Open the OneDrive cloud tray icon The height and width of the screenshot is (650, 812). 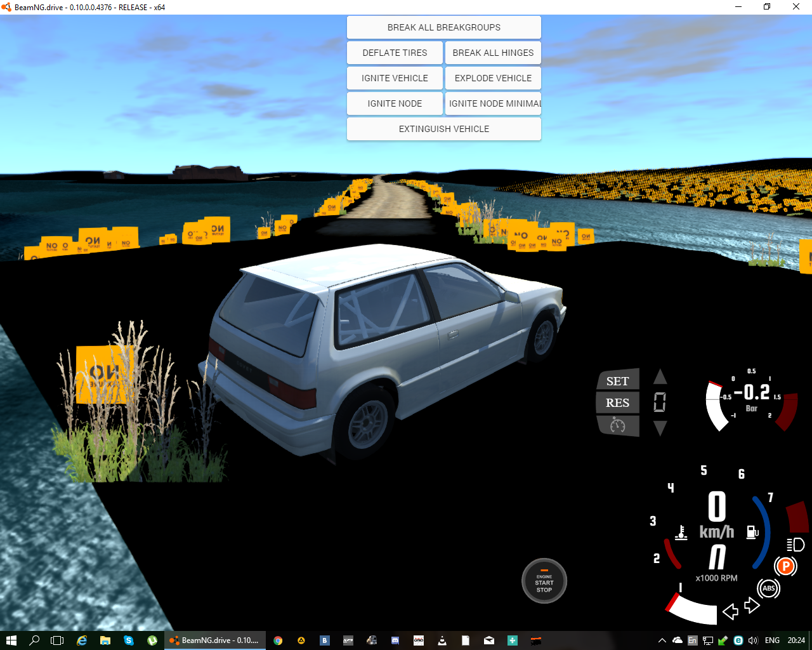coord(678,640)
